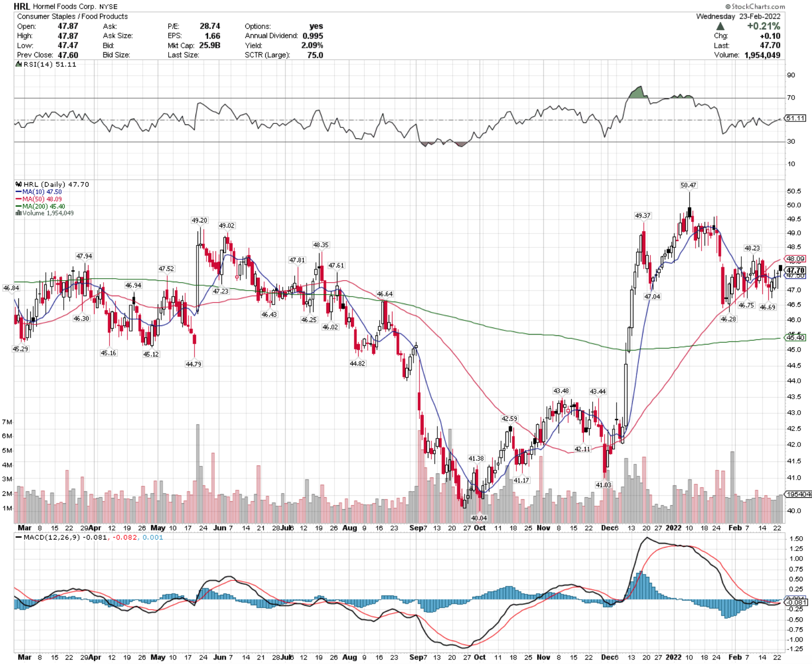Click the 1954049 volume tag on right axis
Screen dimensions: 812x664
(x=798, y=494)
